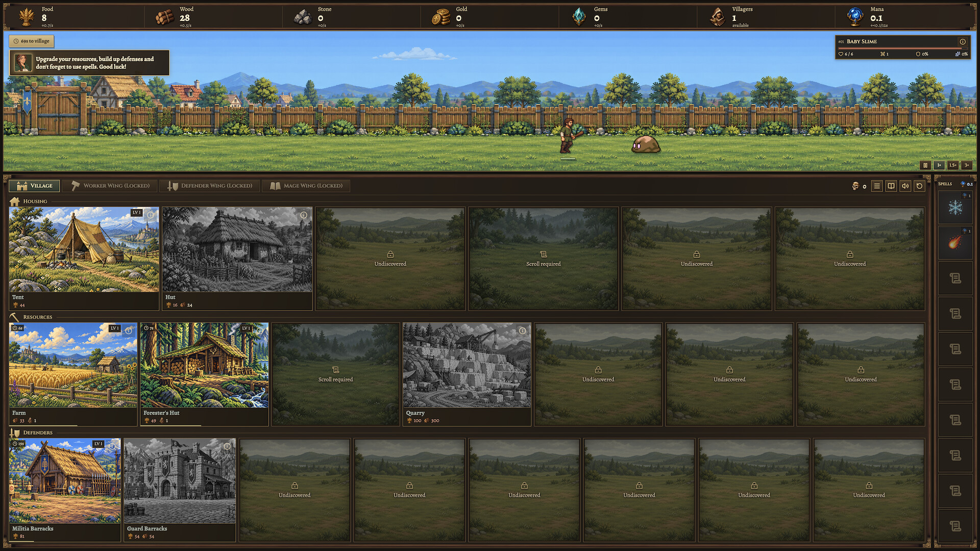This screenshot has height=551, width=980.
Task: Click the Villagers hooded figure icon
Action: (x=717, y=17)
